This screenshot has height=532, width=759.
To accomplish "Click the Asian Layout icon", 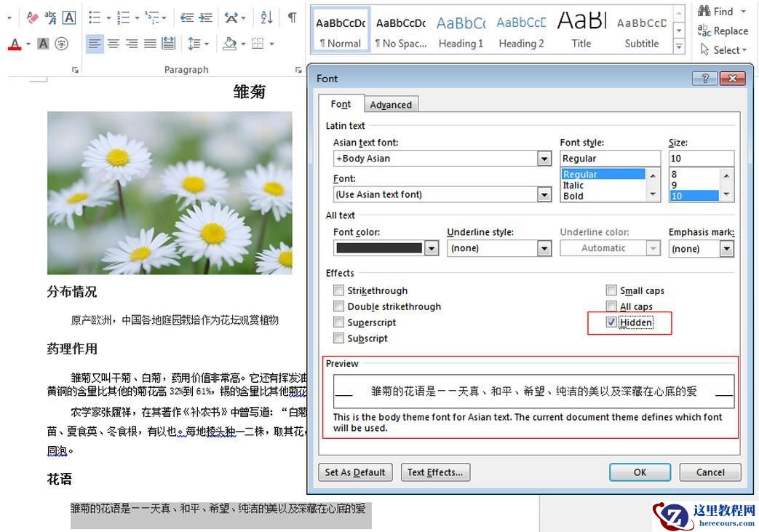I will [231, 18].
